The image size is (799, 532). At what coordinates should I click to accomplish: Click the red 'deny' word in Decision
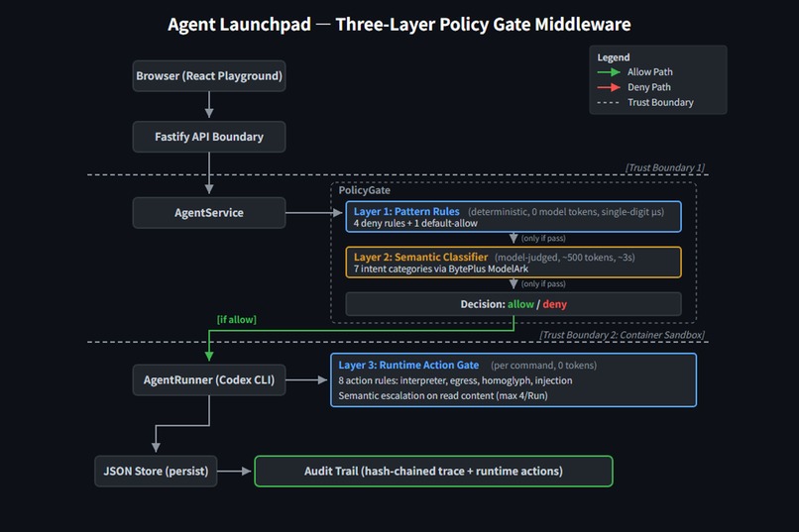(x=554, y=304)
